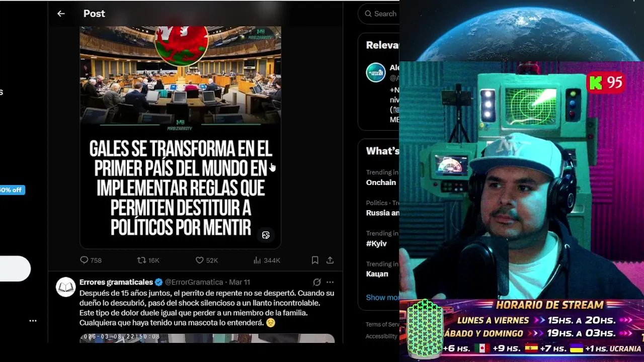Open the Errores gramaticales account name
The image size is (644, 362).
tap(116, 282)
